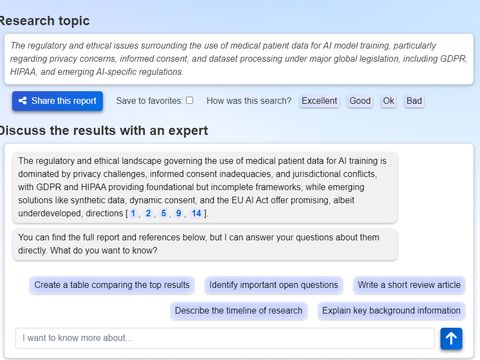The width and height of the screenshot is (480, 360).
Task: Choose Describe the timeline of research
Action: tap(239, 311)
